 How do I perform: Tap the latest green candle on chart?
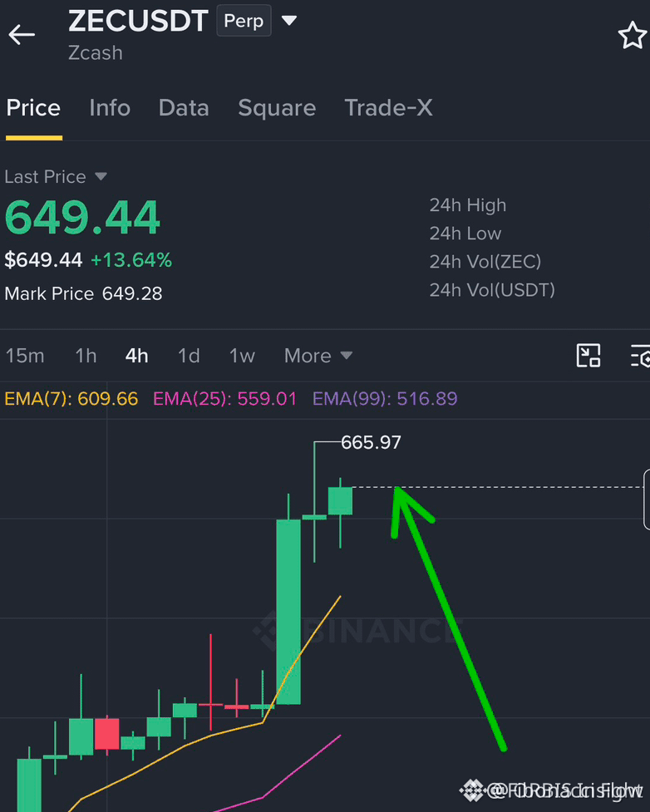tap(340, 501)
